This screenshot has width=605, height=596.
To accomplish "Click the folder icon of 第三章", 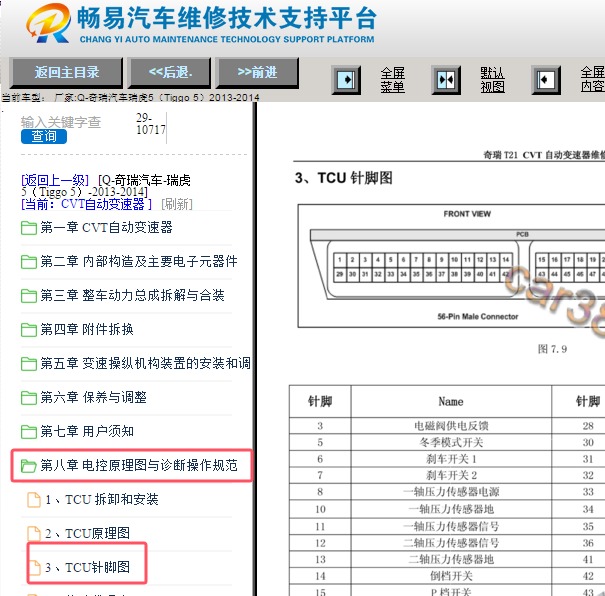I will 29,296.
